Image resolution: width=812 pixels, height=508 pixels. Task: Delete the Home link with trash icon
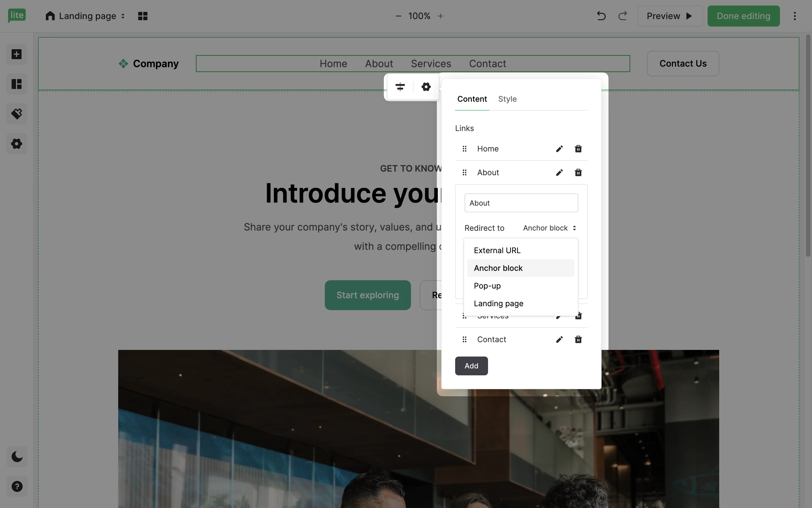click(x=578, y=149)
